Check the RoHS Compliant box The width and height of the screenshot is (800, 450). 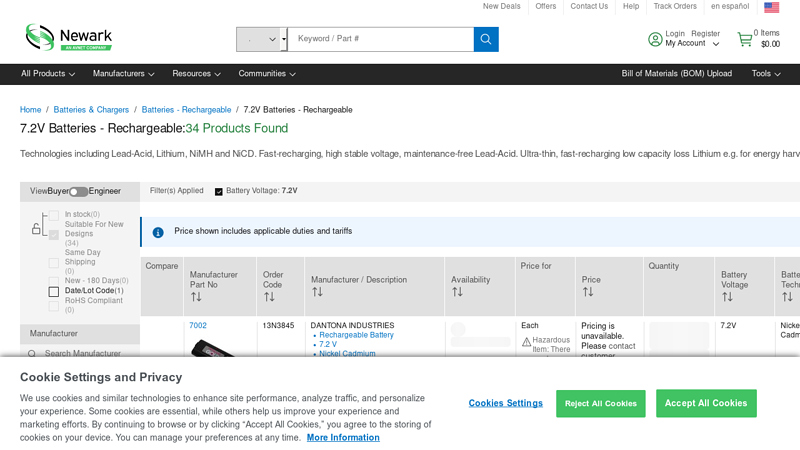point(54,306)
